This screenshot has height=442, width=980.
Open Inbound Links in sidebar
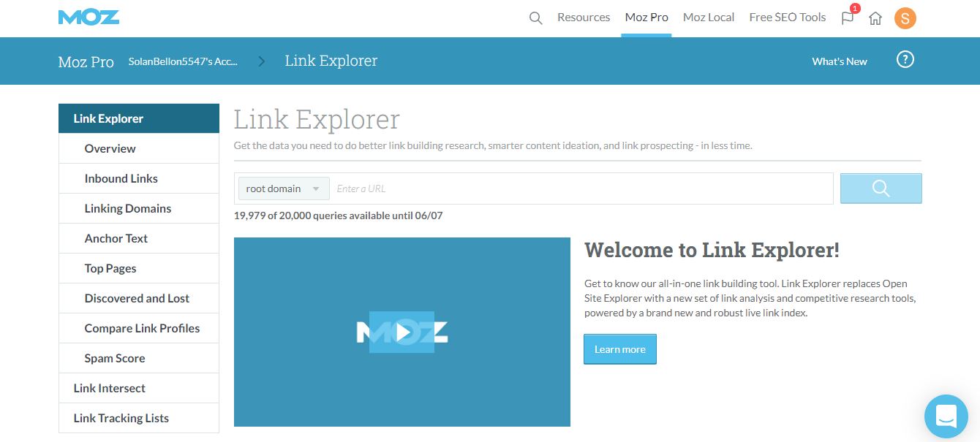point(139,178)
